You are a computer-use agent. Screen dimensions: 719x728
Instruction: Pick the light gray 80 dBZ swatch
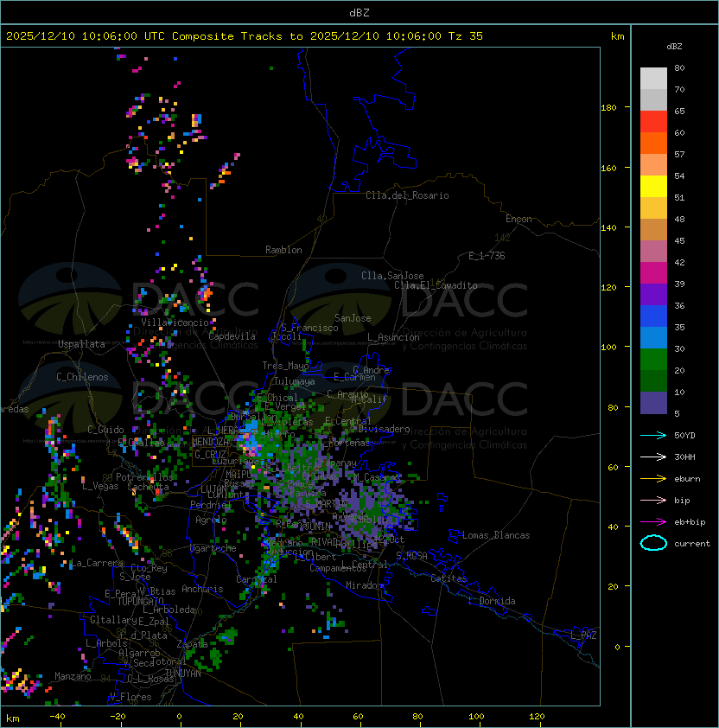click(x=653, y=79)
